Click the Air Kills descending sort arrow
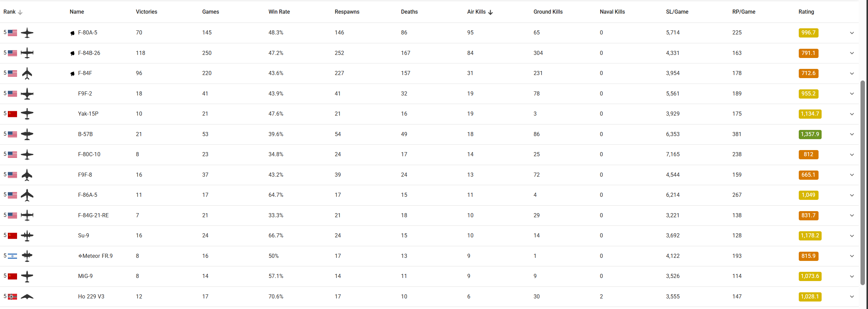The image size is (868, 309). point(490,12)
